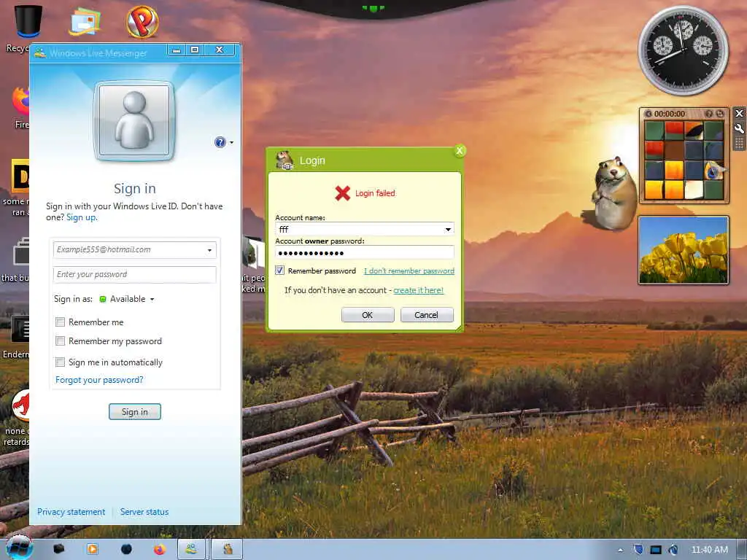Enable Sign me in automatically
The width and height of the screenshot is (747, 560).
[x=60, y=362]
